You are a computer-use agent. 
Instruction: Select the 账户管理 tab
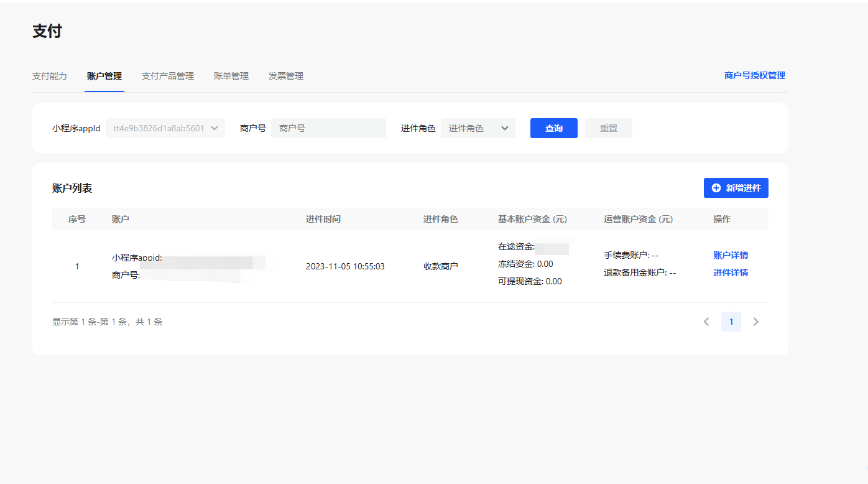(104, 76)
